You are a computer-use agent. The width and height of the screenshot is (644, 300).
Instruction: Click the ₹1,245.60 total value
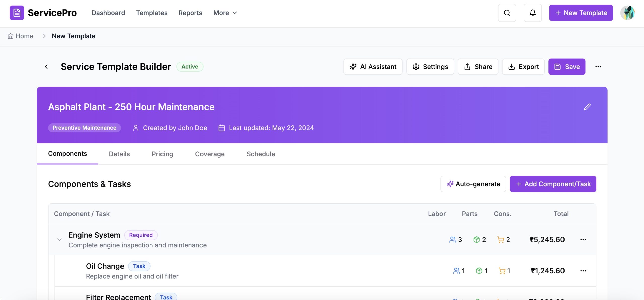point(548,271)
